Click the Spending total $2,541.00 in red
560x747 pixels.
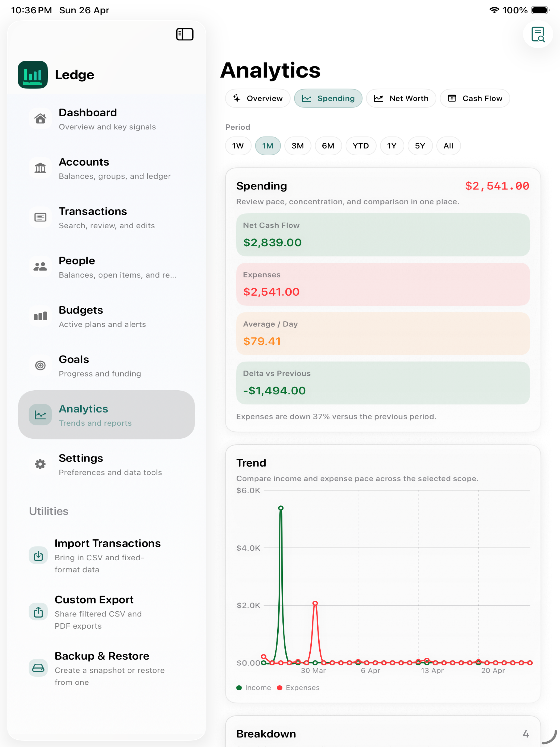[x=497, y=186]
